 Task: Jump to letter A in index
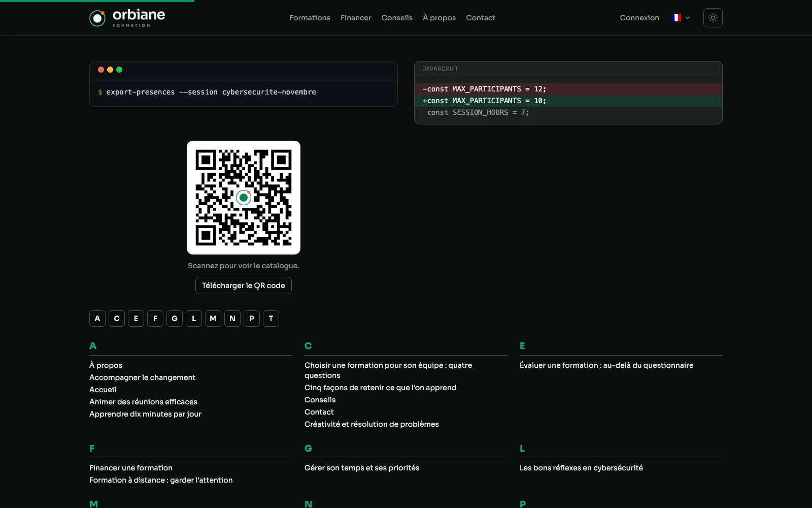pos(97,319)
